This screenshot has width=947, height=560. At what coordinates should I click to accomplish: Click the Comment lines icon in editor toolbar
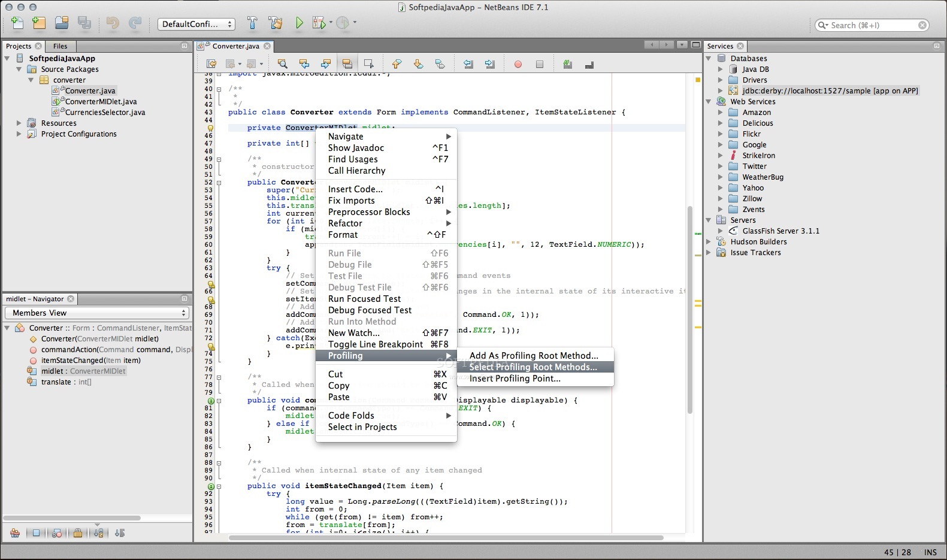coord(567,63)
